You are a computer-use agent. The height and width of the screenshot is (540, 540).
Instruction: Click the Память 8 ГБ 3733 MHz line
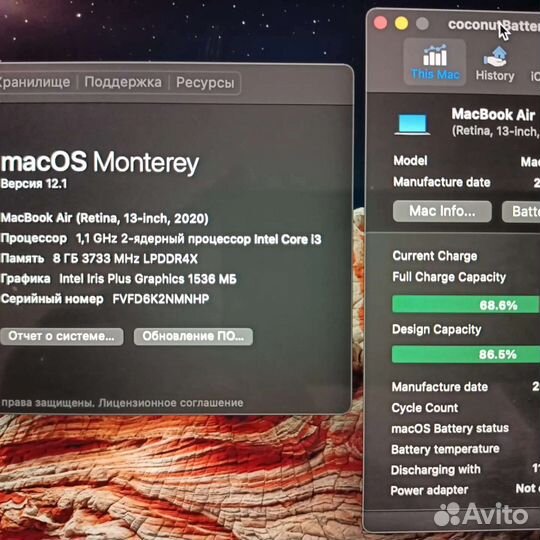[99, 259]
